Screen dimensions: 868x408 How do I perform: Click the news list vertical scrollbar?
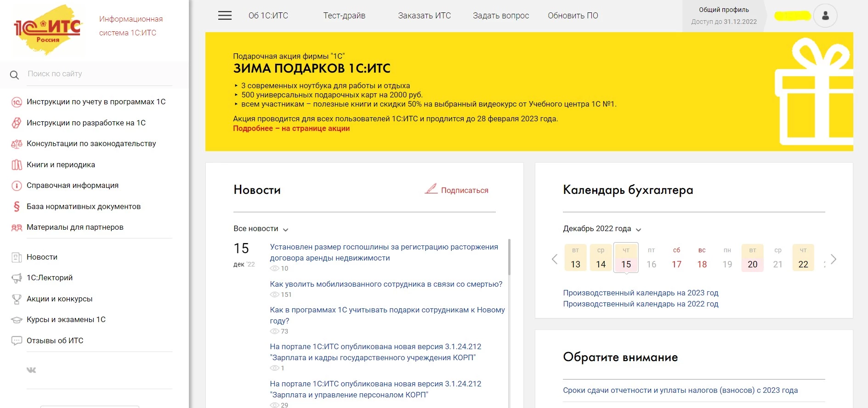(x=509, y=257)
